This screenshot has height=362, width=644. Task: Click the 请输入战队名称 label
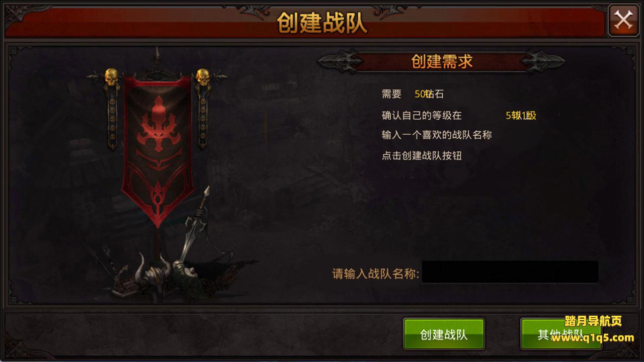coord(376,274)
